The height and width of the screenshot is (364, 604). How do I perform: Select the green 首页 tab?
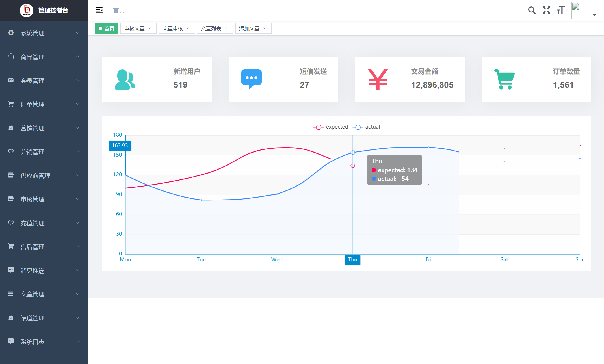tap(107, 29)
